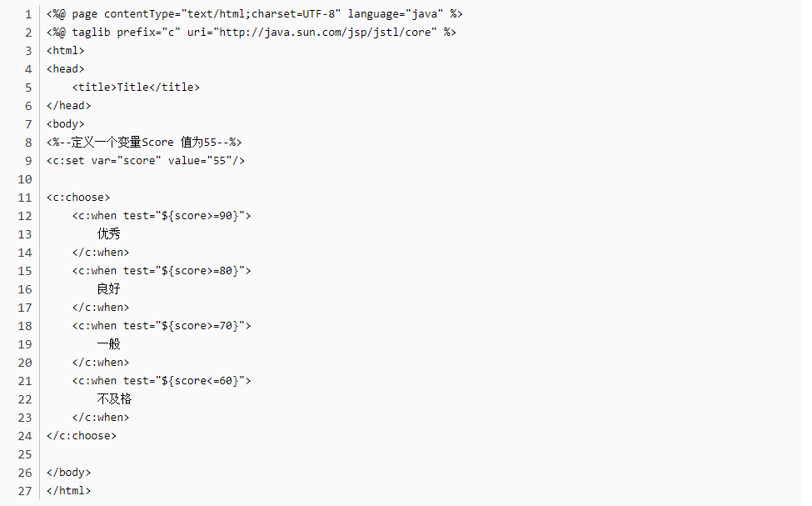Click the c:when with score<=60

click(162, 381)
